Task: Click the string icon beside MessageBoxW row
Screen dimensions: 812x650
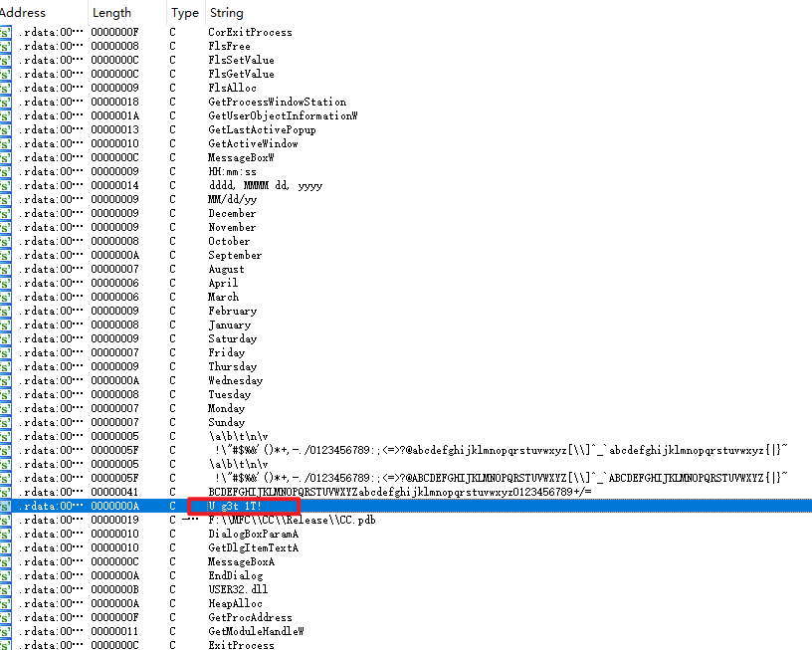Action: click(x=5, y=157)
